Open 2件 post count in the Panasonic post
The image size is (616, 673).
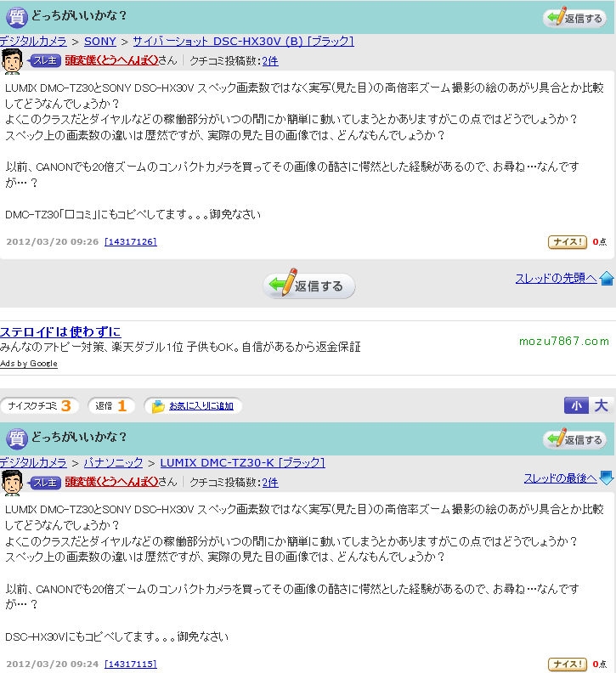(270, 483)
